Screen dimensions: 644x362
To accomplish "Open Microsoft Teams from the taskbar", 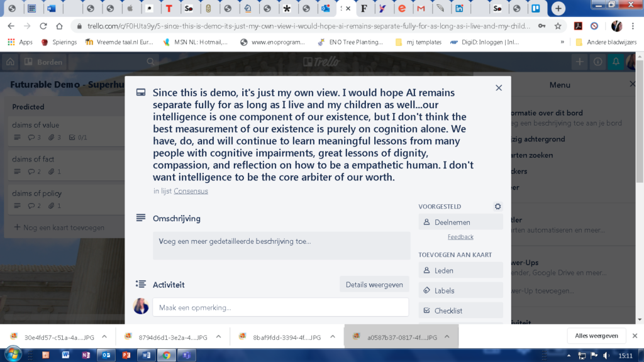I will 186,355.
